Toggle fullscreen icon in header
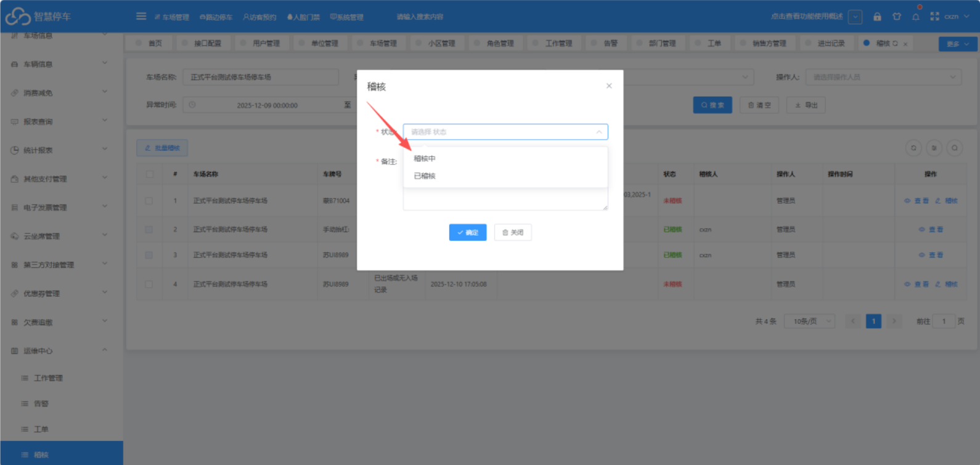Image resolution: width=980 pixels, height=465 pixels. pos(934,17)
